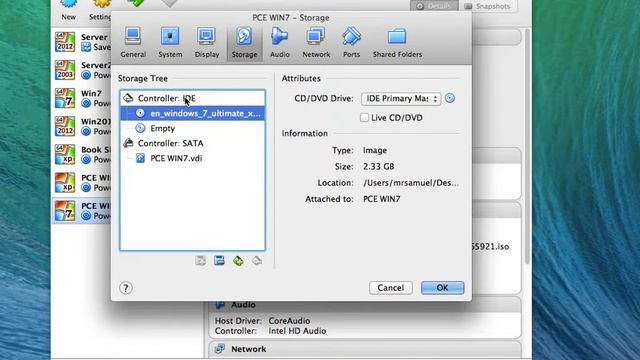Screen dimensions: 640x360
Task: Click the Network section header in details
Action: click(365, 349)
